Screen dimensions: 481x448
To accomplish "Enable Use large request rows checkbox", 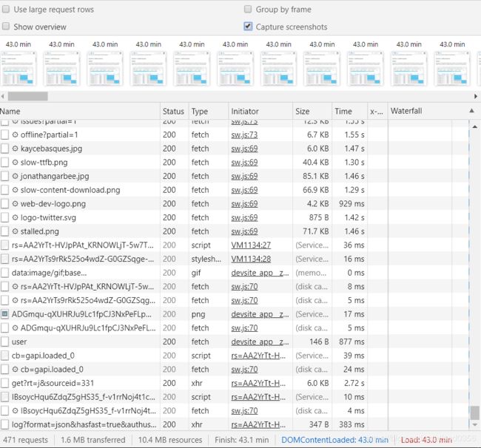I will (6, 9).
